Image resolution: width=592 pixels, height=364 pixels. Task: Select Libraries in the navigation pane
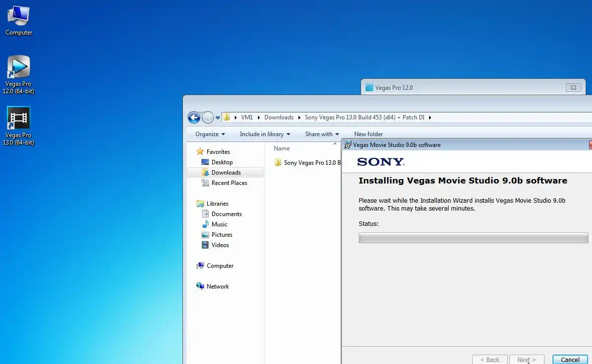click(213, 204)
